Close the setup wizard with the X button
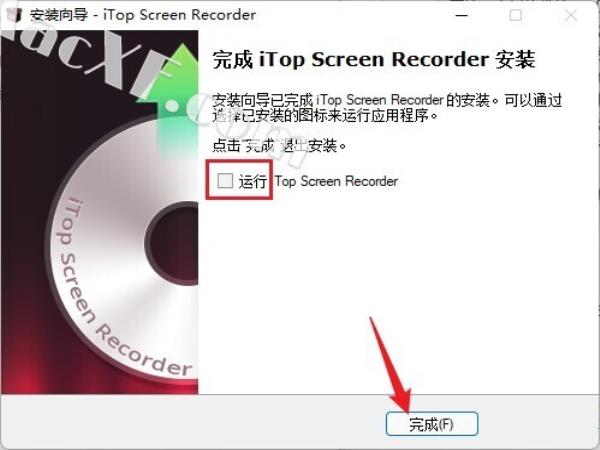This screenshot has width=600, height=450. click(571, 15)
